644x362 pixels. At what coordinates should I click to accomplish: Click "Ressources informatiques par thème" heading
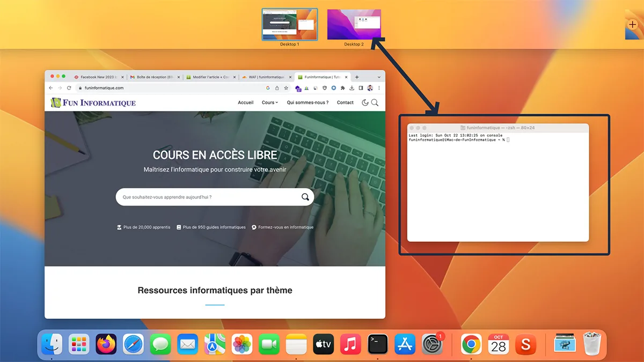pos(215,290)
